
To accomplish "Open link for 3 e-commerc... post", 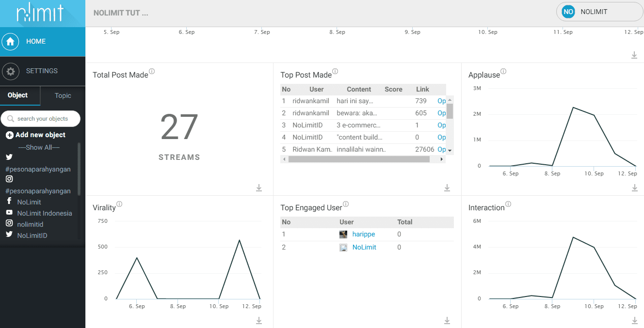I will tap(441, 125).
